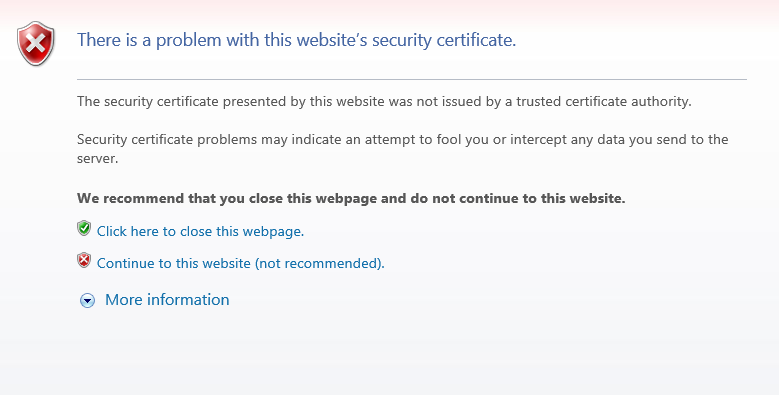Click the small red shield X icon
779x395 pixels.
pos(84,260)
